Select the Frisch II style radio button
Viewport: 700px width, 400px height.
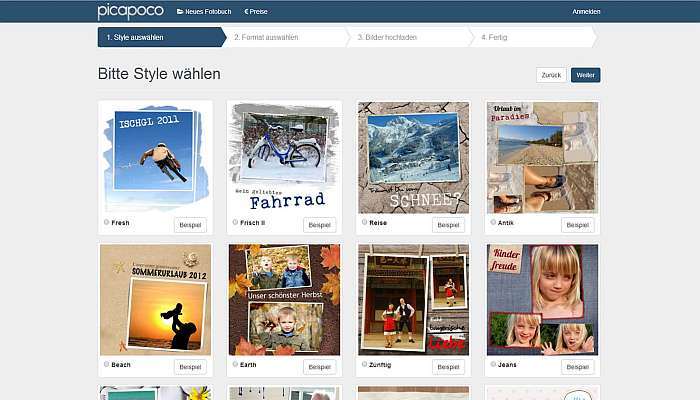pyautogui.click(x=235, y=222)
